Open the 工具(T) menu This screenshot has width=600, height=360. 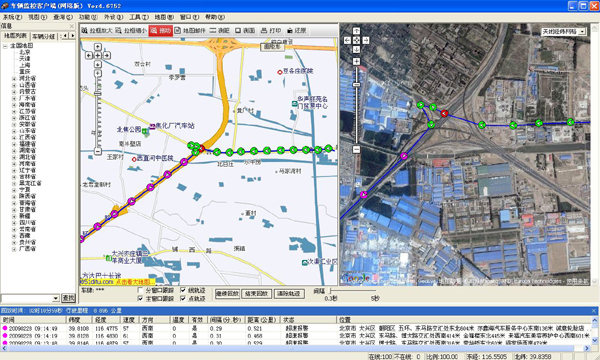(139, 17)
